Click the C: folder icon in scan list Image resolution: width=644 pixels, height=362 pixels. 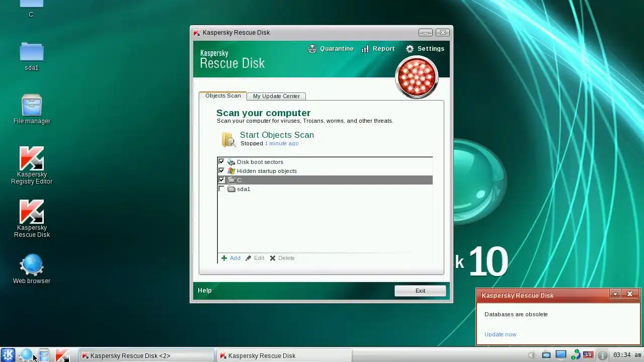[x=231, y=180]
